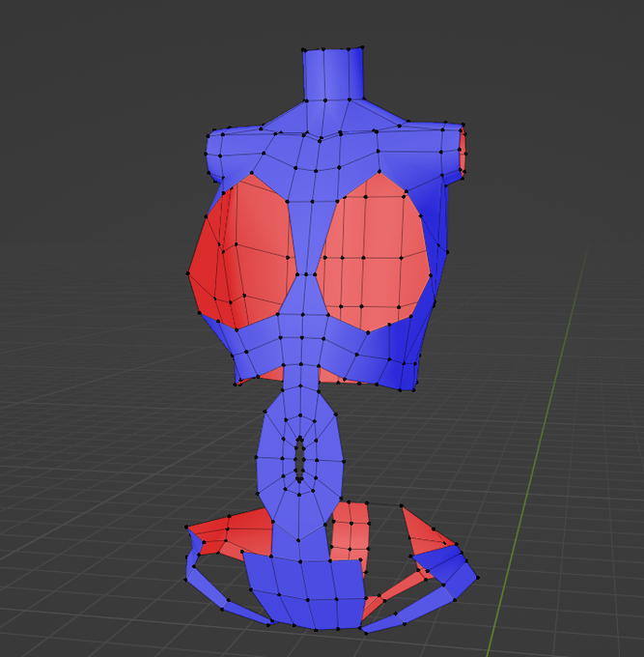644x657 pixels.
Task: Select the blue neck cylinder atop the mesh
Action: 333,74
